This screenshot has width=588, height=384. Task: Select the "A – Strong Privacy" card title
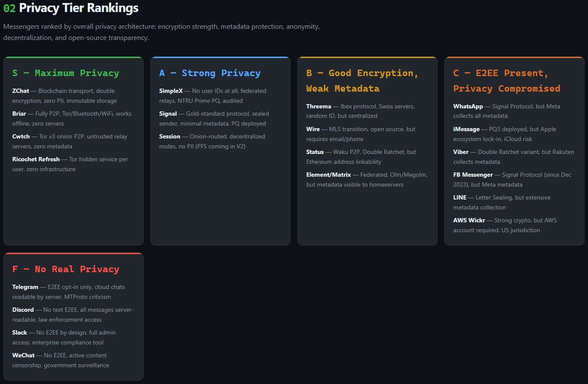[x=209, y=73]
